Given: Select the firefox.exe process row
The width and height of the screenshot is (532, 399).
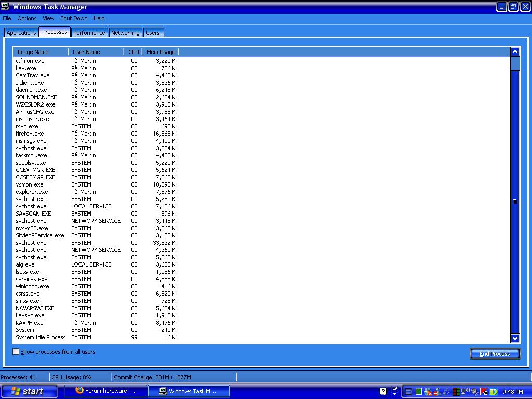Looking at the screenshot, I should point(96,134).
